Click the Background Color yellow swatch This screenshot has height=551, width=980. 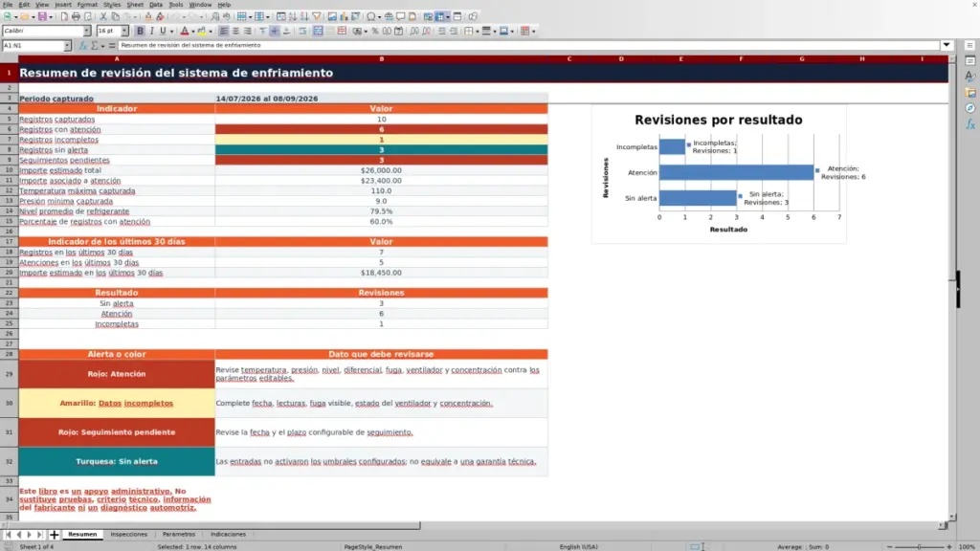point(202,31)
